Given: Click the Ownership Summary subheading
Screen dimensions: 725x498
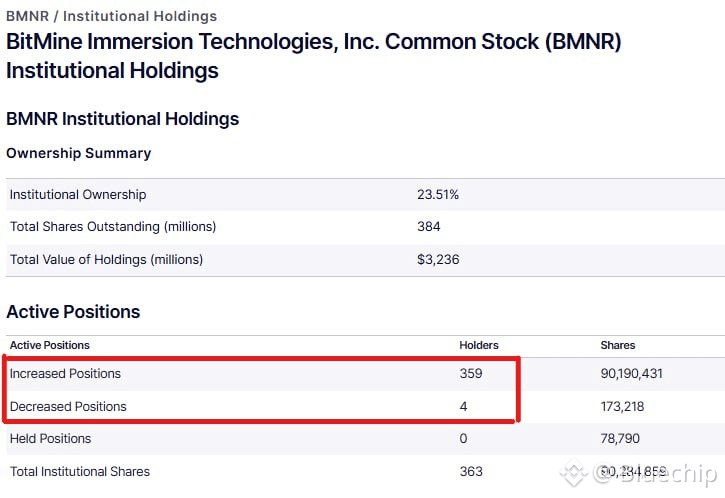Looking at the screenshot, I should click(x=78, y=153).
